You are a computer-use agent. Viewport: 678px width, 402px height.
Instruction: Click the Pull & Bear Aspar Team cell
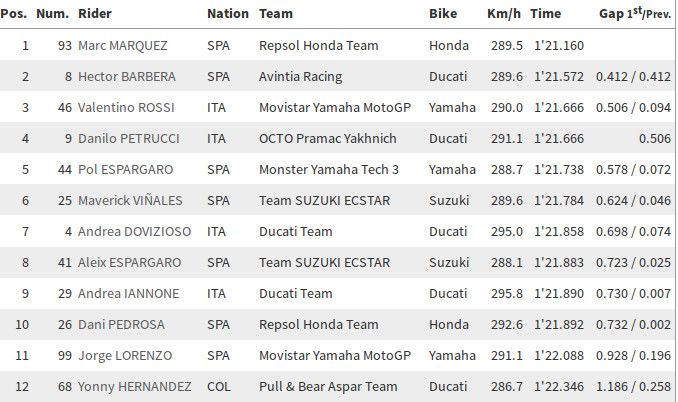coord(328,386)
